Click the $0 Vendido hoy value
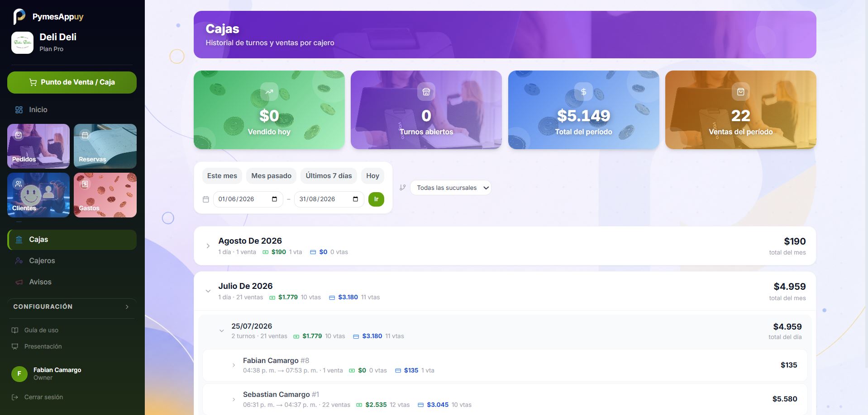Screen dimensions: 868x415 click(269, 116)
